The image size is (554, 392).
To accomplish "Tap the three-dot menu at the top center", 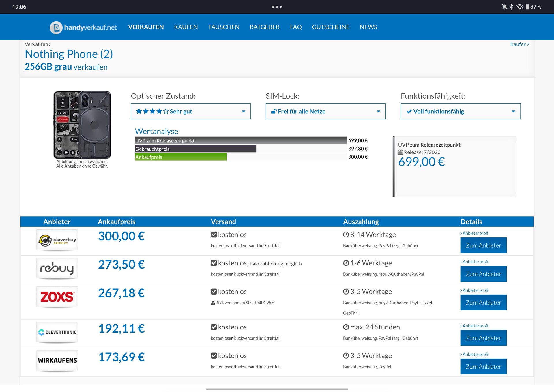I will coord(277,7).
